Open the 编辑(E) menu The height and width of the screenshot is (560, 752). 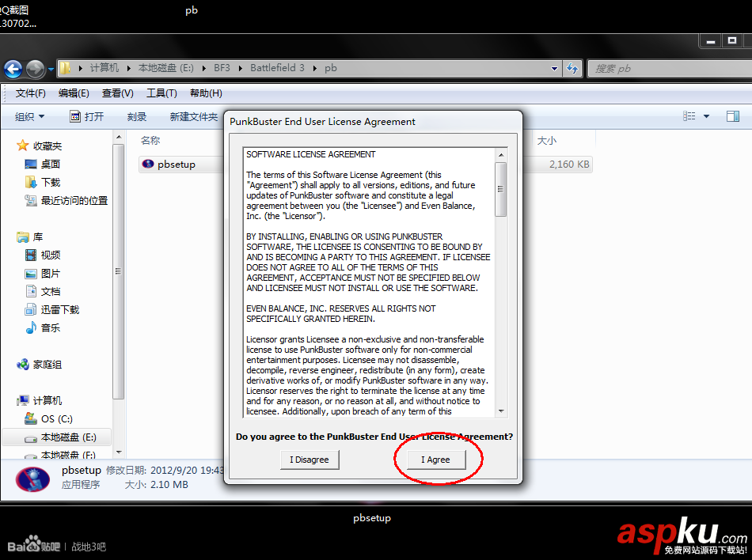tap(74, 93)
